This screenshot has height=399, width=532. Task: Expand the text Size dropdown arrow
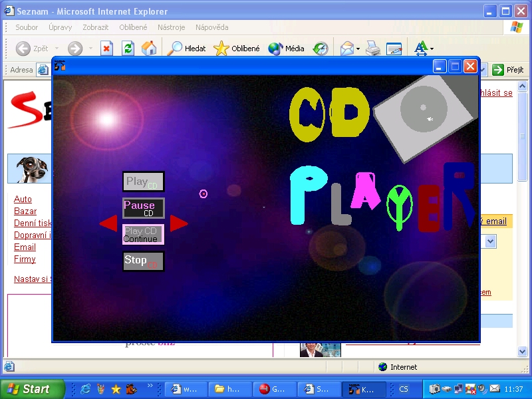pyautogui.click(x=432, y=49)
